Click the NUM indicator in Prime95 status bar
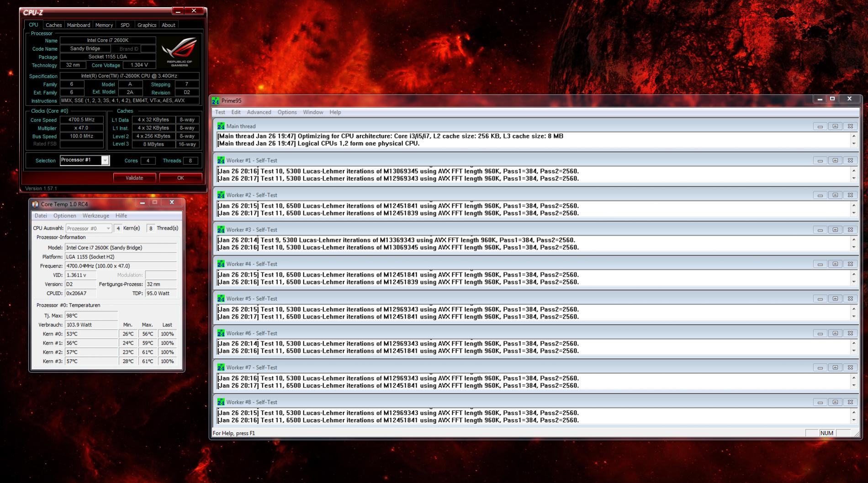 tap(827, 433)
